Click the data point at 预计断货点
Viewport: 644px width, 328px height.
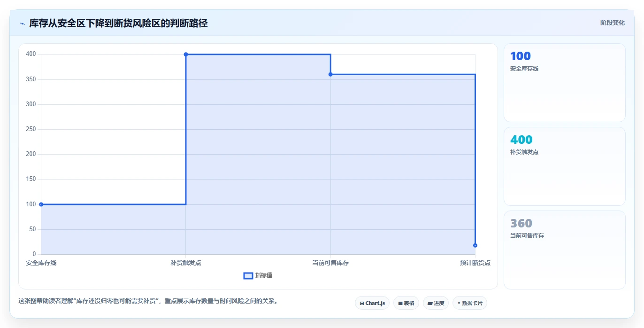tap(475, 245)
